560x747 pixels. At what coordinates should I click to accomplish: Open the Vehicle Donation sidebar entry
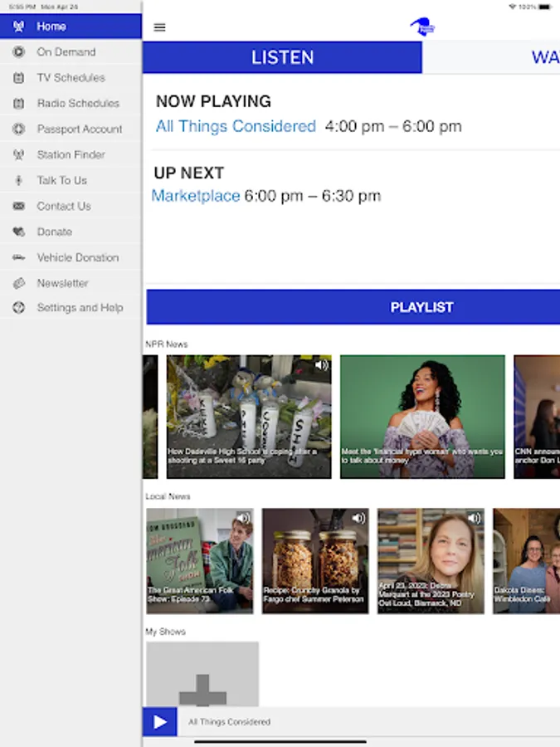(x=71, y=258)
